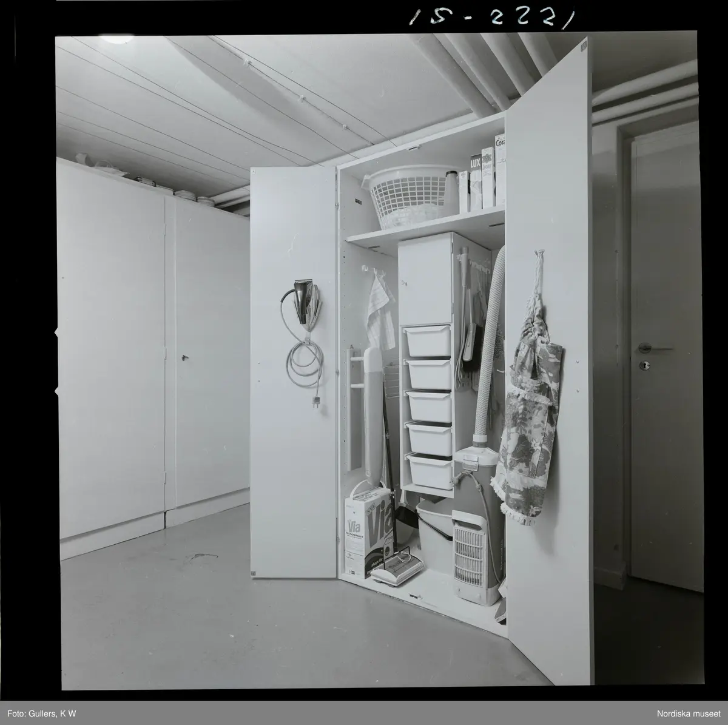Click the topmost white plastic drawer
728x725 pixels.
coord(429,340)
